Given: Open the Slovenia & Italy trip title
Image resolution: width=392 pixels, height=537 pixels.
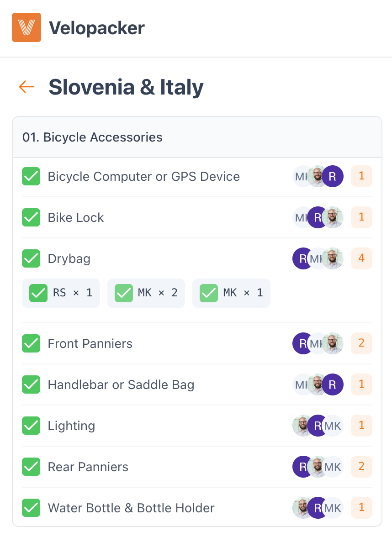Looking at the screenshot, I should click(x=126, y=87).
